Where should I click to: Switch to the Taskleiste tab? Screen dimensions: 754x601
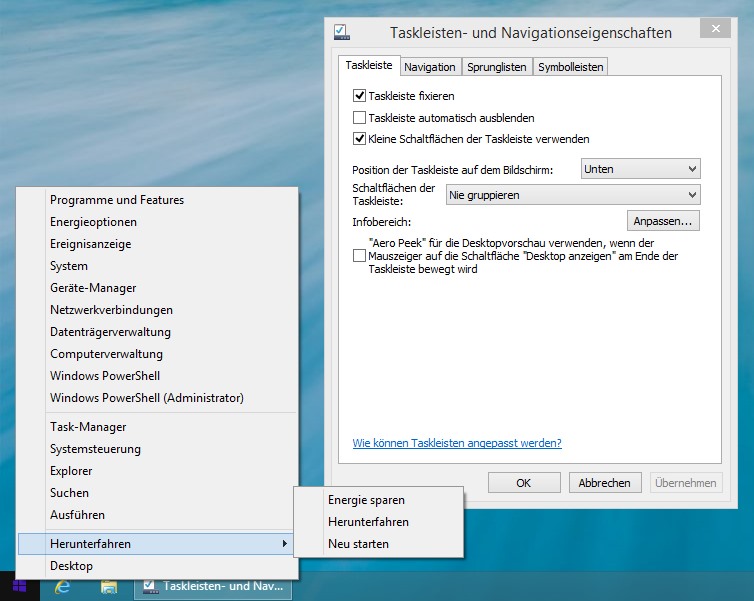pos(369,65)
